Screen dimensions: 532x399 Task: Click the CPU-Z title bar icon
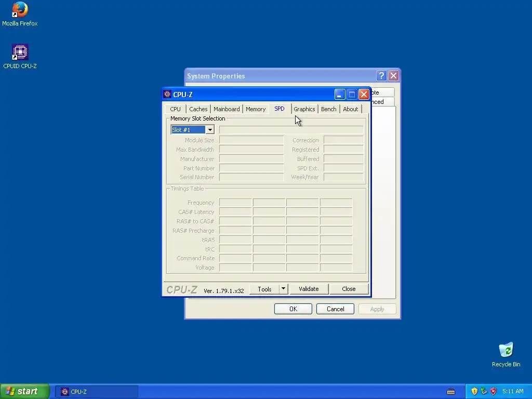[x=167, y=94]
